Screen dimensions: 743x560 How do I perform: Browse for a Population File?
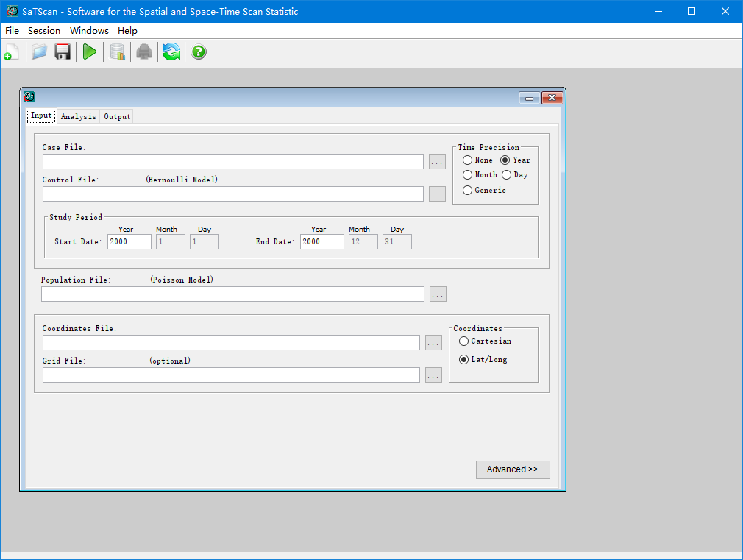coord(438,294)
